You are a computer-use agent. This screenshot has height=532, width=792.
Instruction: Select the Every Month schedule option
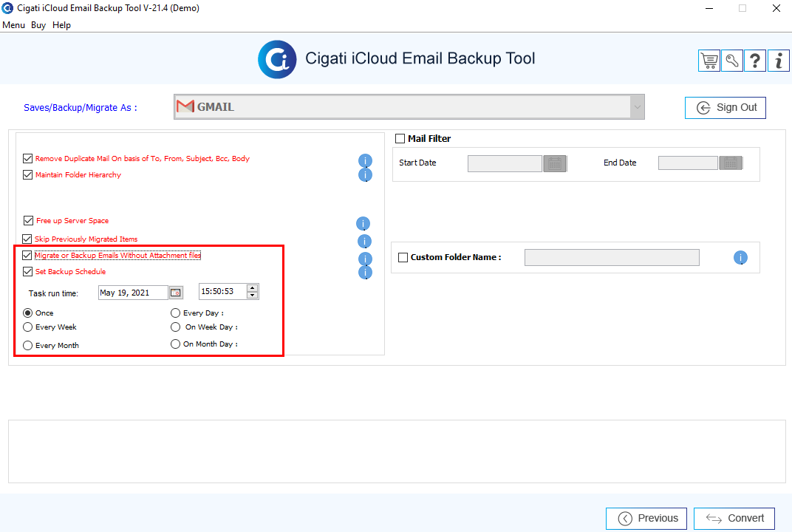[x=28, y=346]
